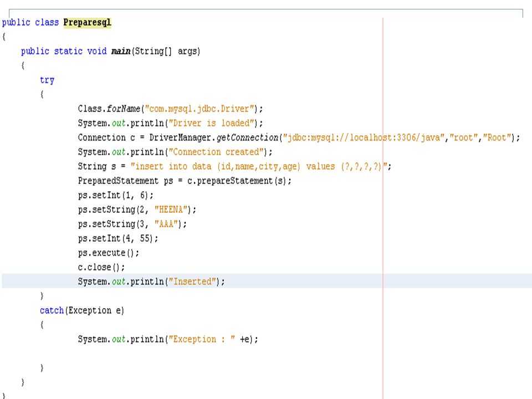This screenshot has width=532, height=399.
Task: Click the ps.execute() statement
Action: point(108,253)
